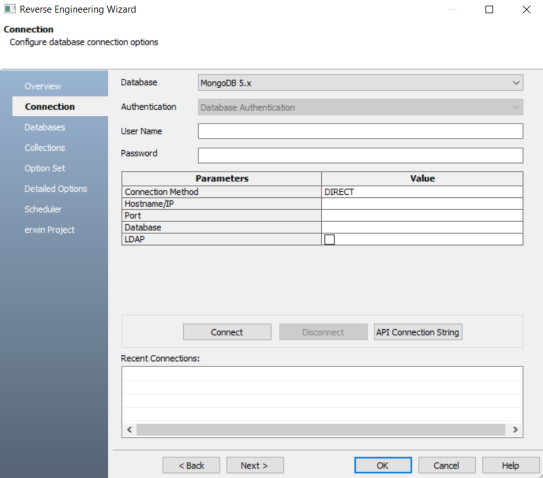Screen dimensions: 543x478
Task: Go to the Overview step
Action: pos(43,86)
